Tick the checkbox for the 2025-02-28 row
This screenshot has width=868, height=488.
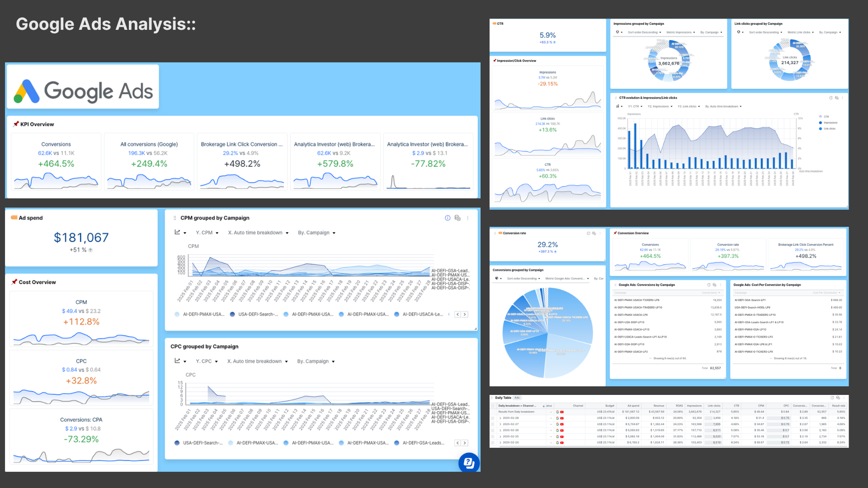(x=493, y=418)
